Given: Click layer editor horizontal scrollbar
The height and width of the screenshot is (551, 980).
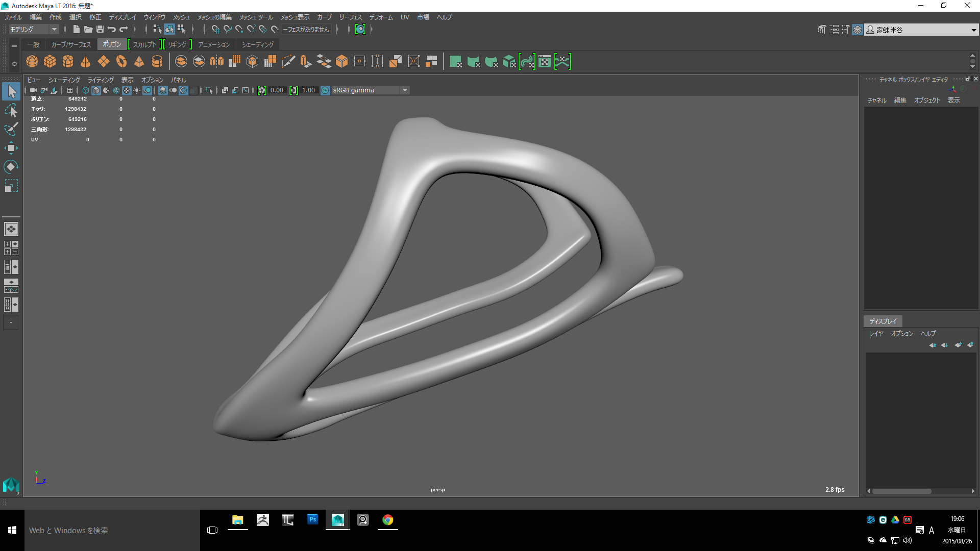Looking at the screenshot, I should (901, 491).
